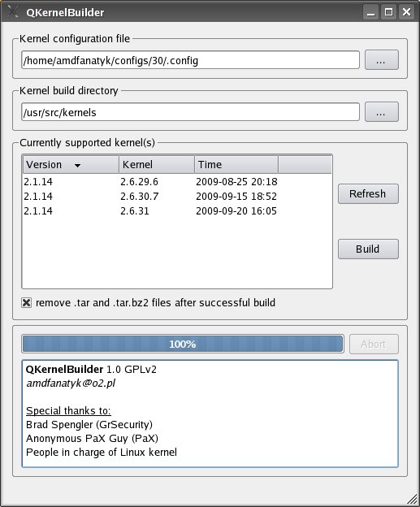
Task: Close the QKernelBuilder window
Action: tap(406, 12)
